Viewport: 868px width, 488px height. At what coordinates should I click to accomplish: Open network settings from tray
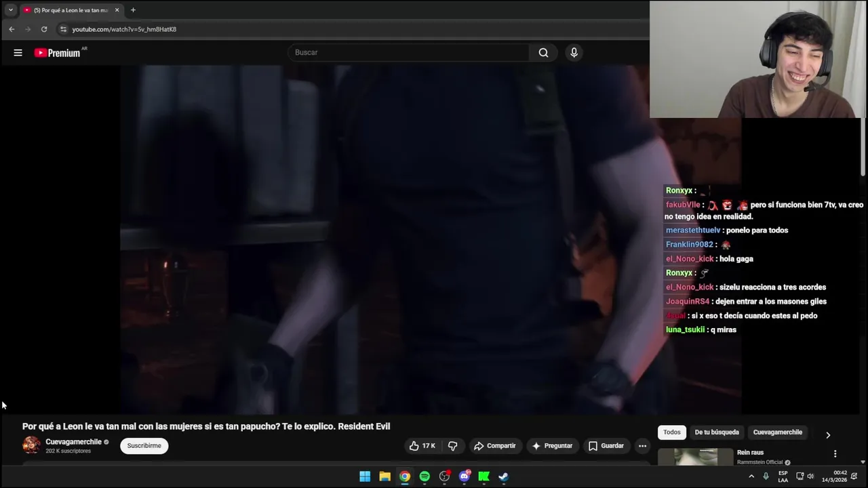tap(800, 476)
